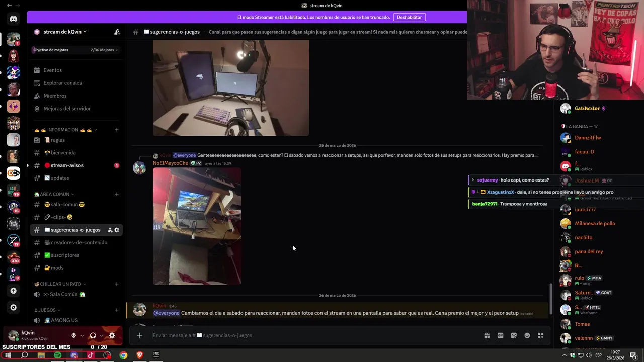Viewport: 644px width, 362px height.
Task: Open user settings gear next to kQvin
Action: [112, 335]
